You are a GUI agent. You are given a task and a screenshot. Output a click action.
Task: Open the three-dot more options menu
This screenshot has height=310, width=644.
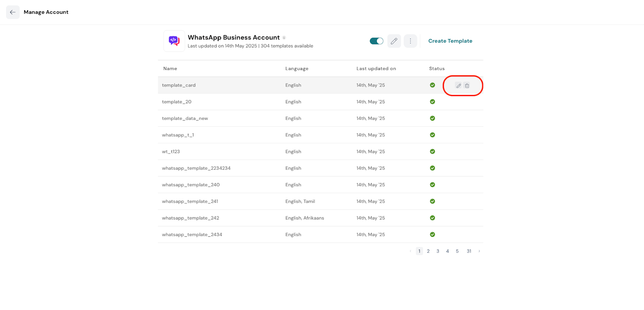(410, 41)
